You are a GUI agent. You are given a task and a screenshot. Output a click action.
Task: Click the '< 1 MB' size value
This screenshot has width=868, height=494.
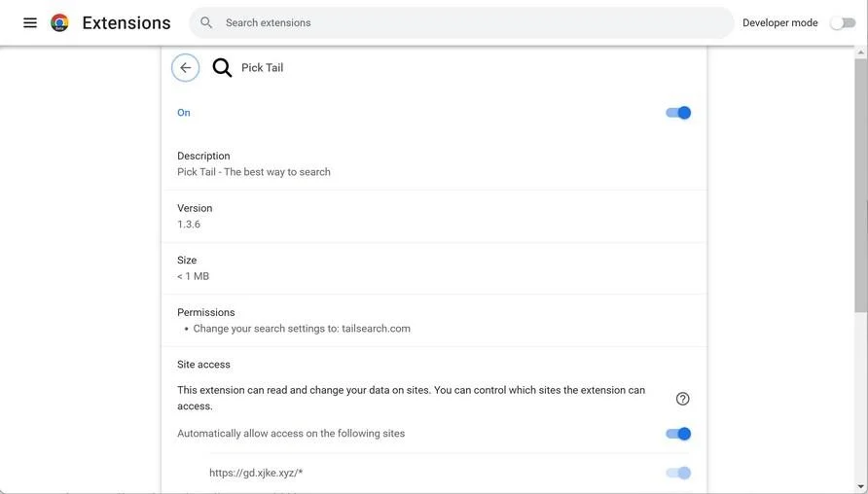click(194, 276)
